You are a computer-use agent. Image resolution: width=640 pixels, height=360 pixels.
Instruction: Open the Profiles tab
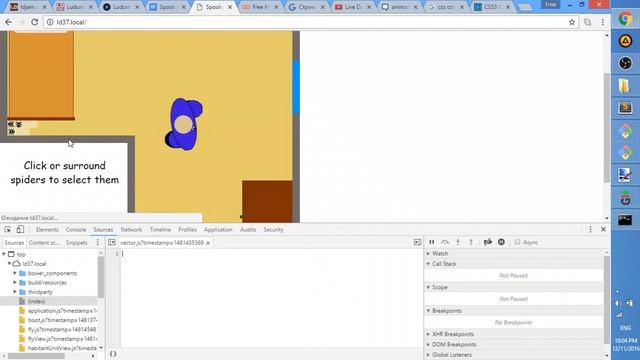pyautogui.click(x=187, y=230)
